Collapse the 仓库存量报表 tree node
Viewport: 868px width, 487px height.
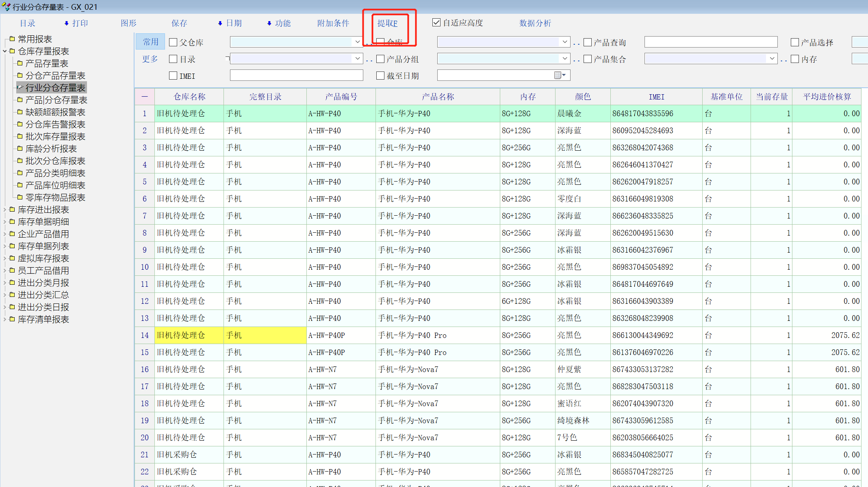coord(4,51)
